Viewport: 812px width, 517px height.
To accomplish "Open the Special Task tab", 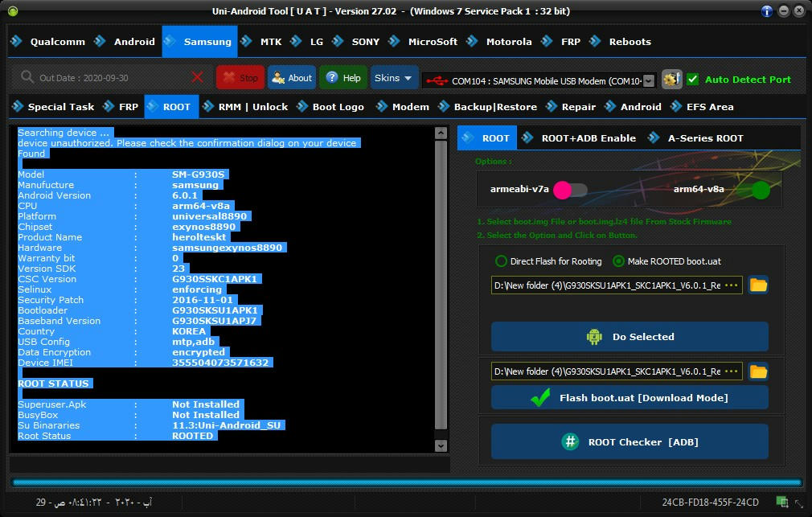I will (53, 107).
